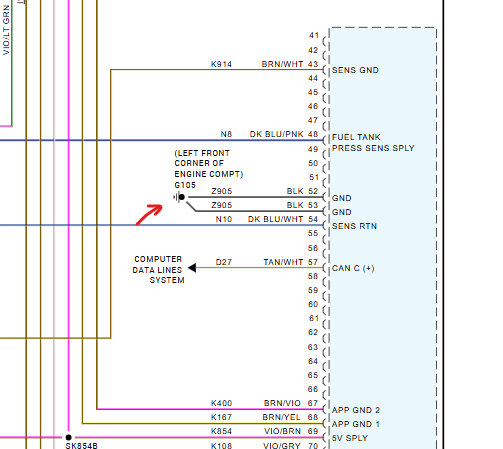Click the SK854B splice label

tap(81, 446)
